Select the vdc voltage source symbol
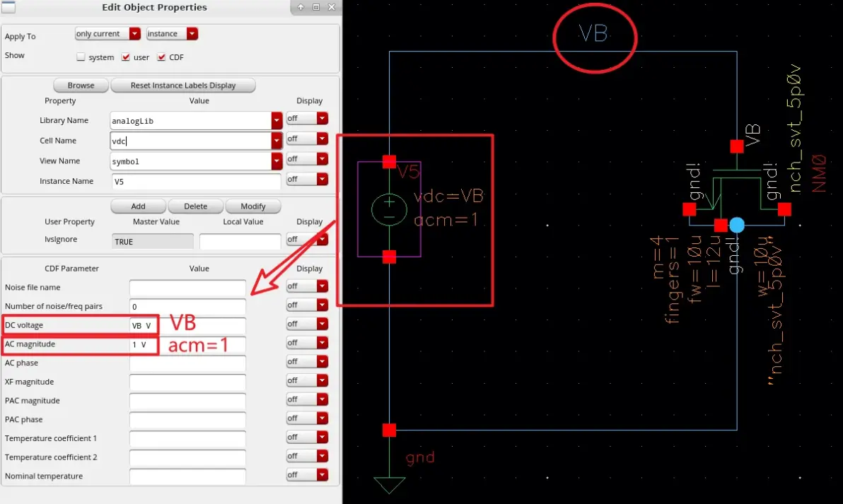This screenshot has height=504, width=843. 389,209
